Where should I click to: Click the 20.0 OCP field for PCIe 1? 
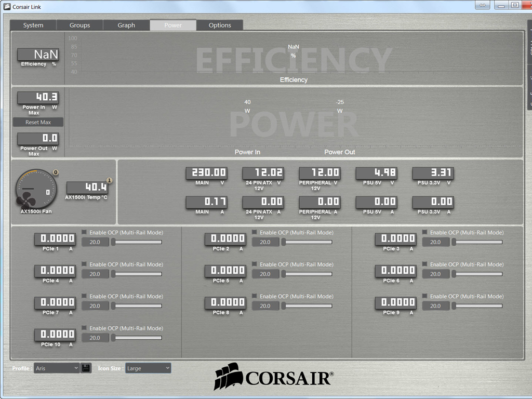(x=95, y=242)
